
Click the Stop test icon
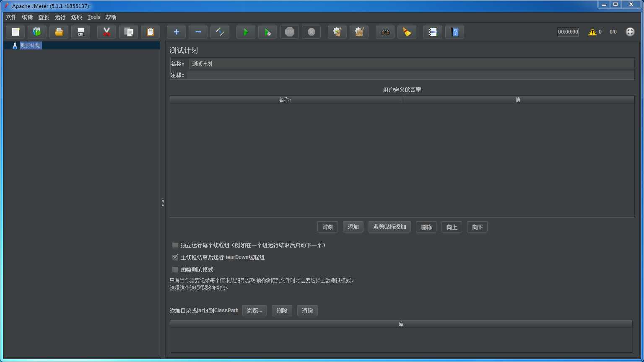click(290, 32)
